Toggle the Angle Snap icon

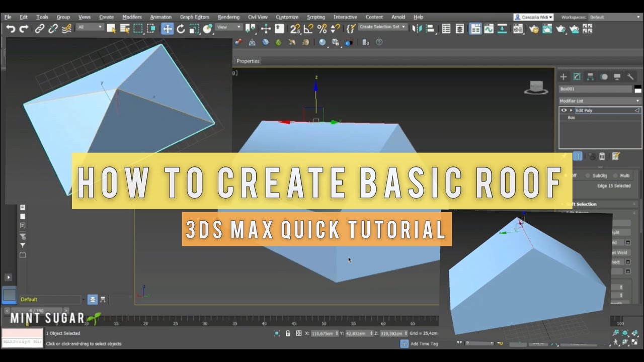tap(308, 29)
